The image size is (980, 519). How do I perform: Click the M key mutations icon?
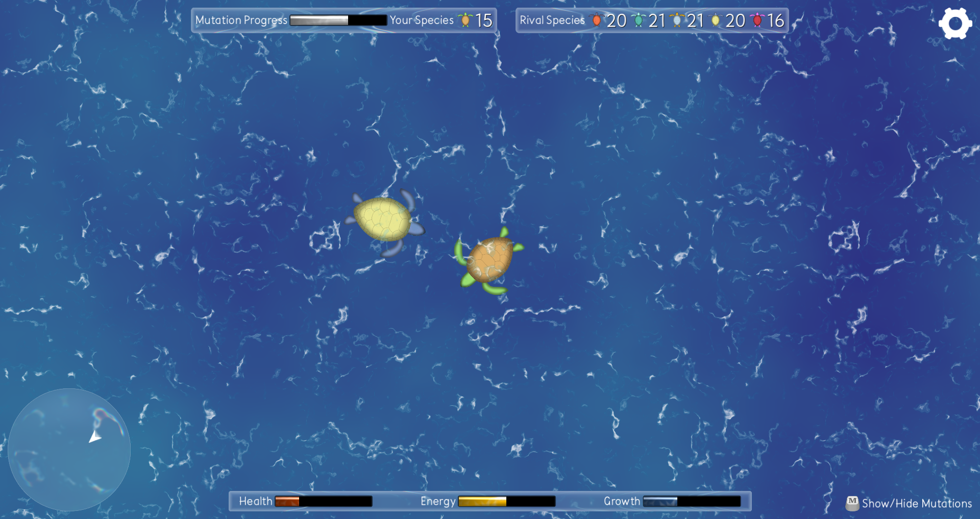tap(852, 503)
